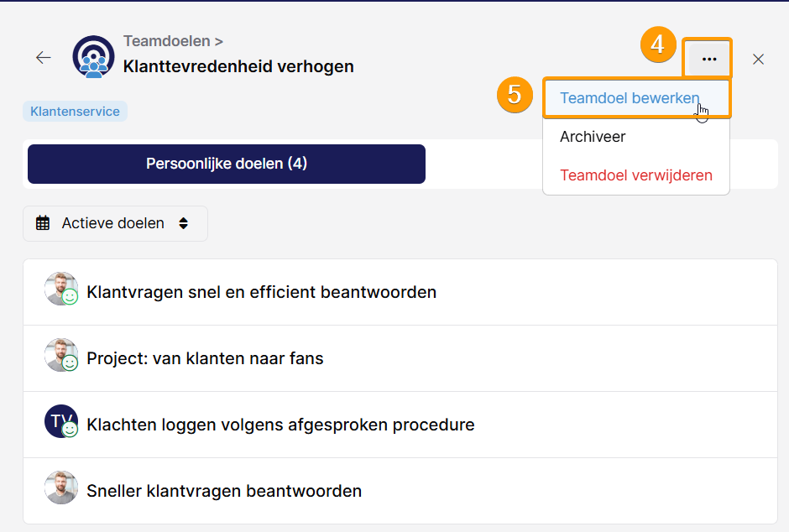Close the panel with the X icon

758,60
